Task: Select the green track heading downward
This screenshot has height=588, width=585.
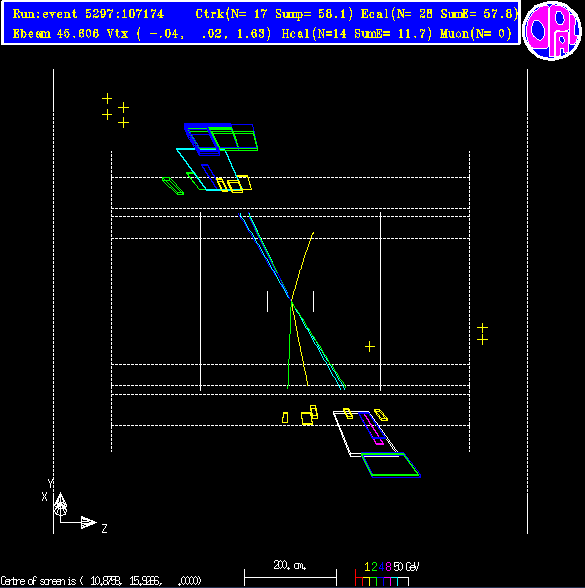Action: [289, 344]
